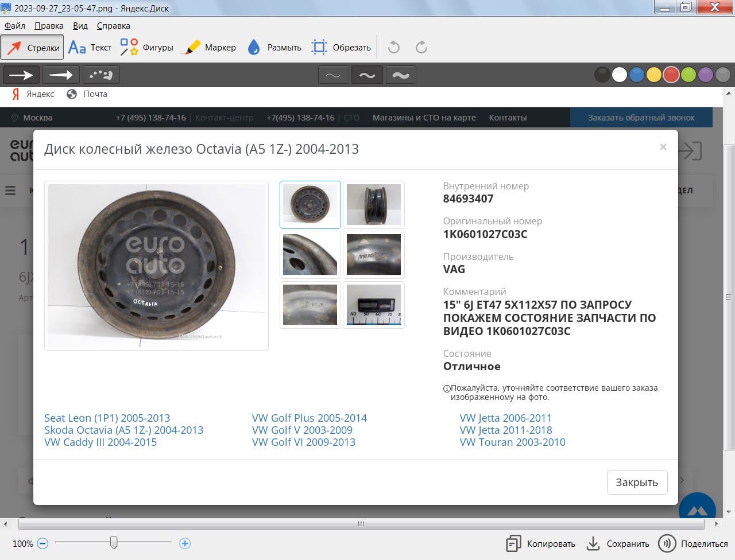Pick the dotted curved arrow style
The image size is (735, 560).
coord(101,75)
